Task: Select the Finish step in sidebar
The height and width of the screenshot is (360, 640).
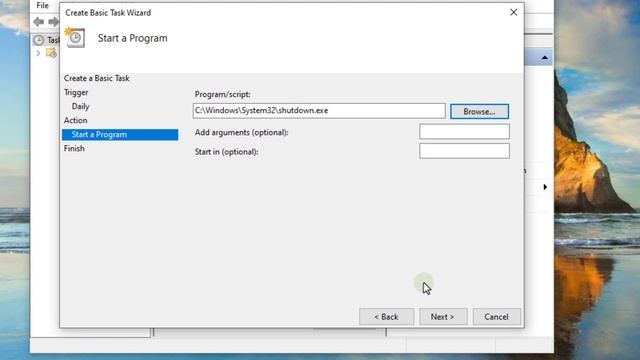Action: click(x=74, y=149)
